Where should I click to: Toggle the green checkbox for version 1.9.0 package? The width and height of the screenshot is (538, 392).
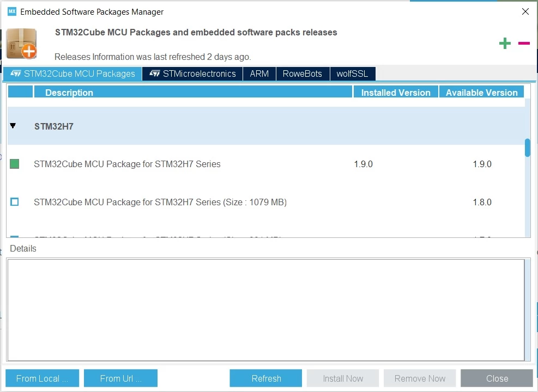click(x=14, y=164)
